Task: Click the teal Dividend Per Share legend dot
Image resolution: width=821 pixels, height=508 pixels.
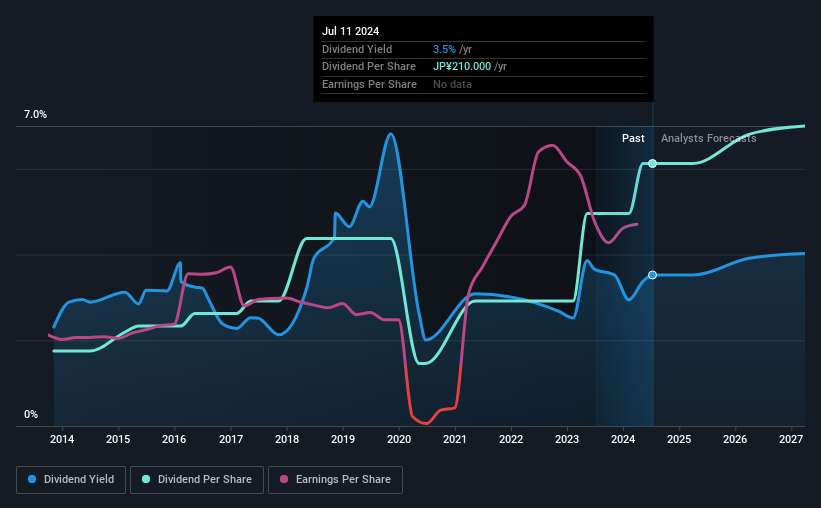Action: [x=146, y=479]
